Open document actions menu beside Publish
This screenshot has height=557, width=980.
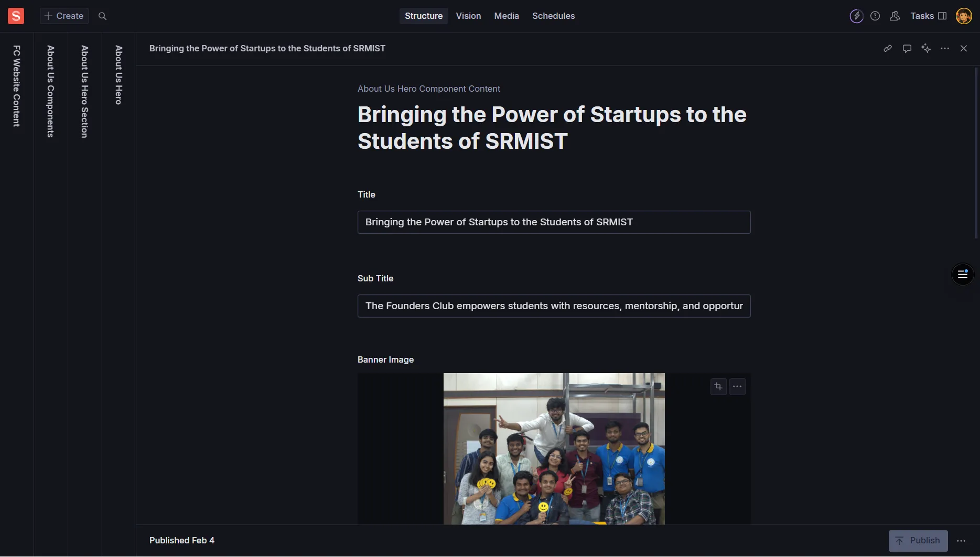pos(961,541)
